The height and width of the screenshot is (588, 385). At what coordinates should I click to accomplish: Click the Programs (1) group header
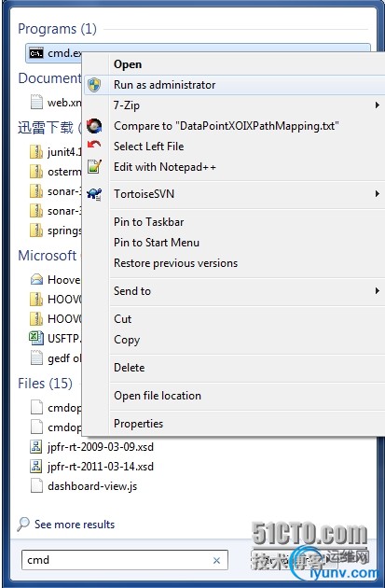point(57,29)
